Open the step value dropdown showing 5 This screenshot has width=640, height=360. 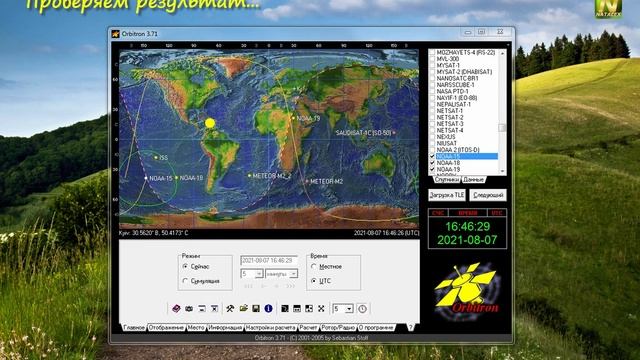(x=259, y=274)
